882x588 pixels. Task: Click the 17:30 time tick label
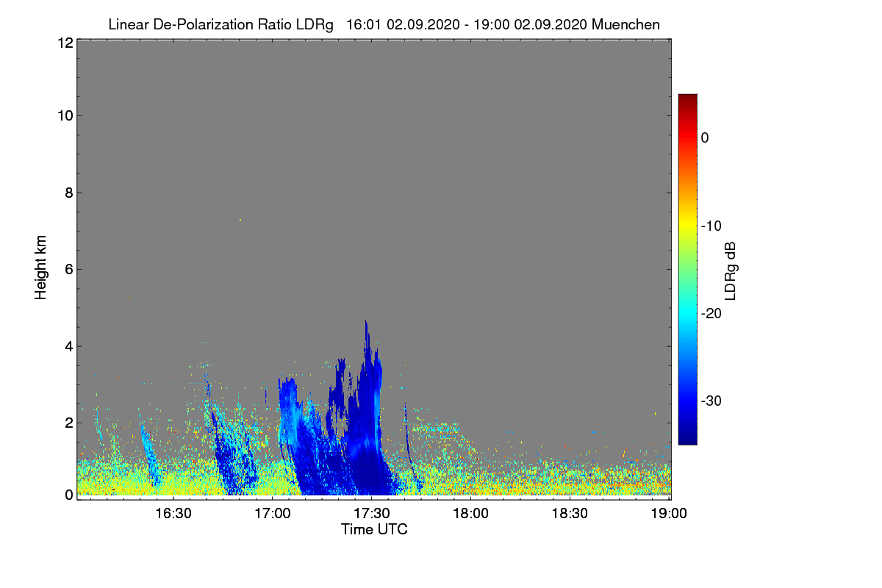coord(372,513)
